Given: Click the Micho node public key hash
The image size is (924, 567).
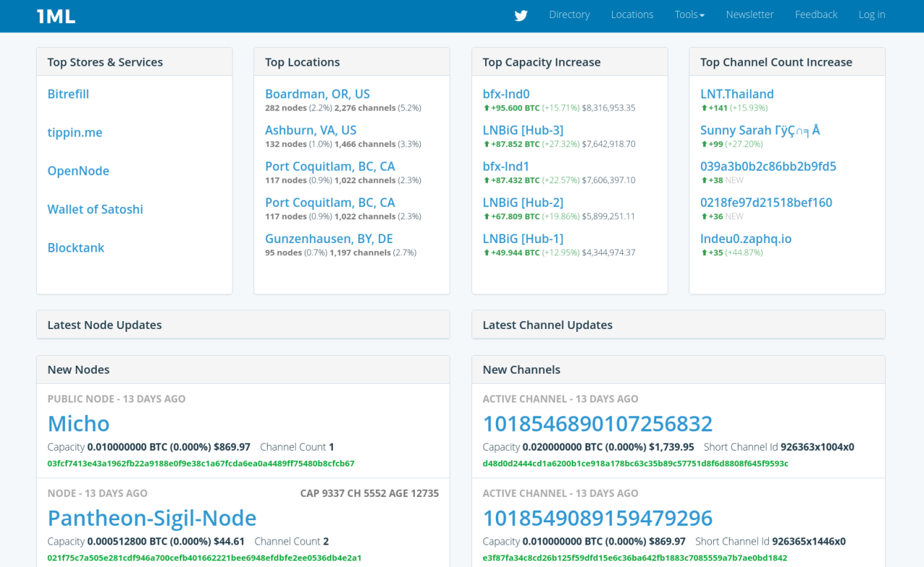Looking at the screenshot, I should click(x=201, y=463).
